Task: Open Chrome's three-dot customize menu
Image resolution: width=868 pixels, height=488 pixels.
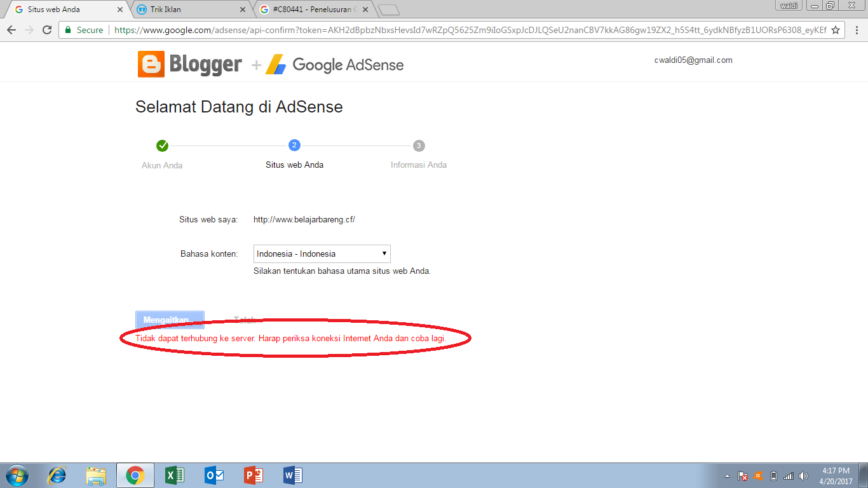Action: click(x=856, y=29)
